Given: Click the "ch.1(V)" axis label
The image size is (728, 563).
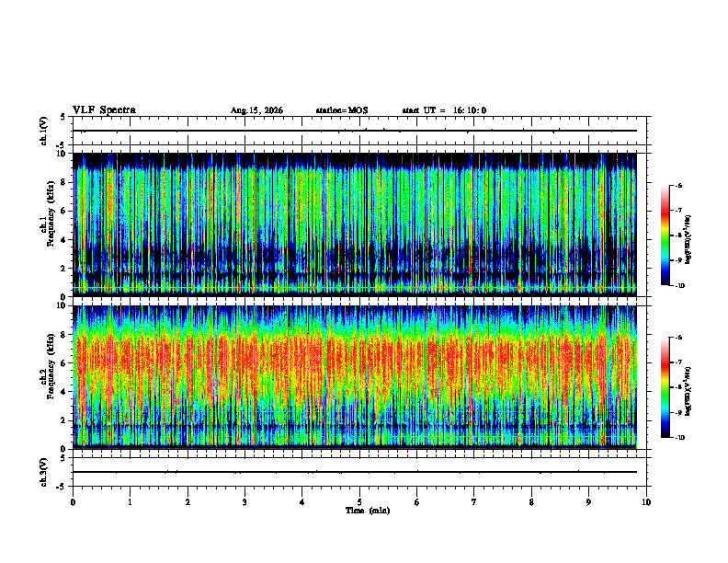Looking at the screenshot, I should pos(44,131).
